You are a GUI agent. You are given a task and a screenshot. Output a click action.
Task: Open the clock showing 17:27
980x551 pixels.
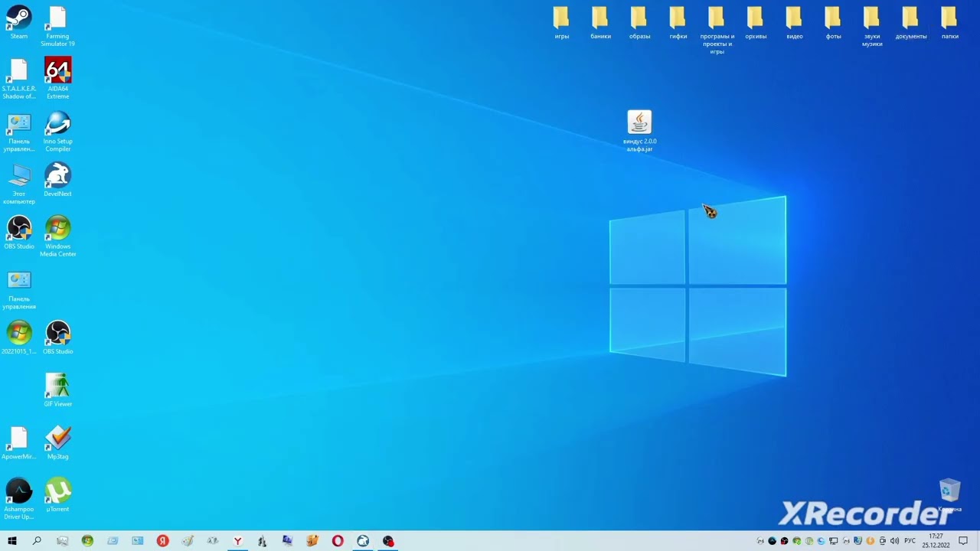[936, 541]
